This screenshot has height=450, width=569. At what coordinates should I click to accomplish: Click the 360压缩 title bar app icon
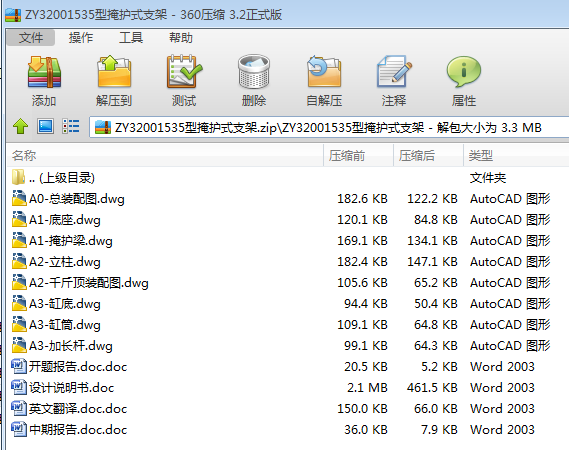(13, 15)
